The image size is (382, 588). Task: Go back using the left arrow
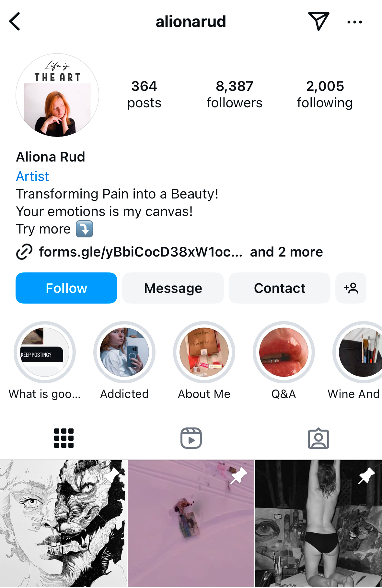click(x=15, y=22)
